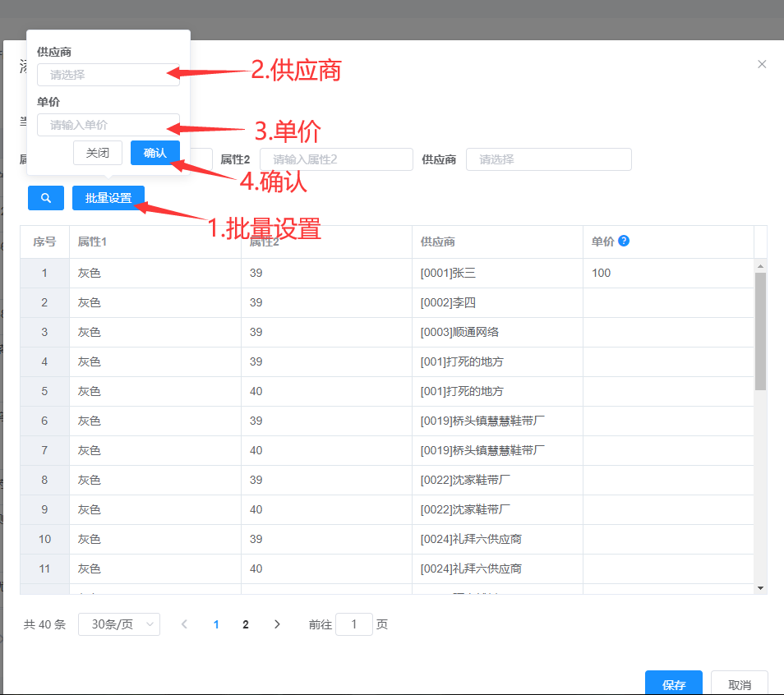Open the 供应商 filter dropdown in search bar
The width and height of the screenshot is (784, 695).
click(x=548, y=159)
